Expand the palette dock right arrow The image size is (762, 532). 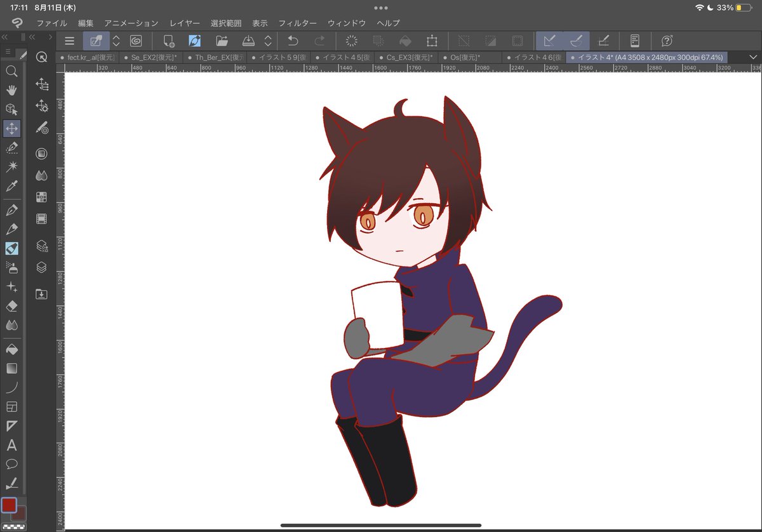(50, 37)
